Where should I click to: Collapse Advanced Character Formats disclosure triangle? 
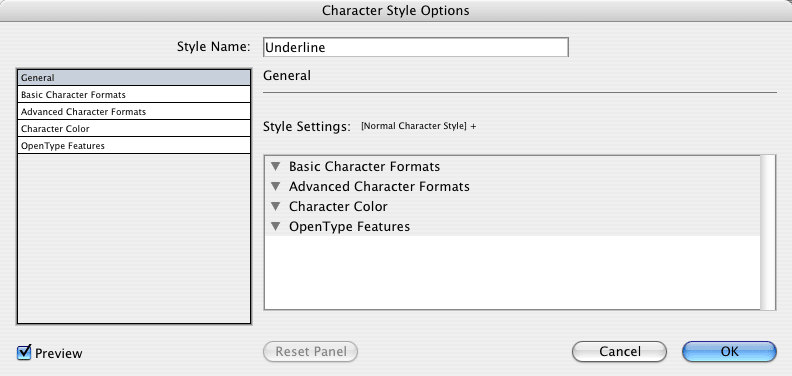pos(275,186)
